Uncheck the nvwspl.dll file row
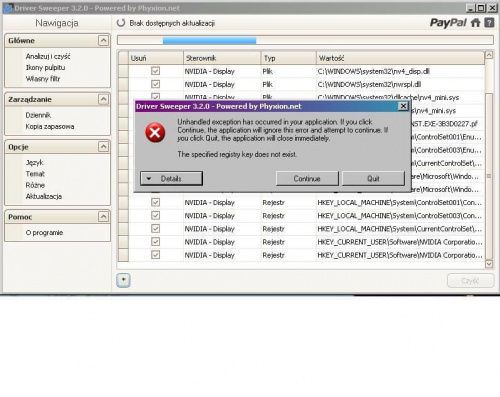 pos(155,84)
